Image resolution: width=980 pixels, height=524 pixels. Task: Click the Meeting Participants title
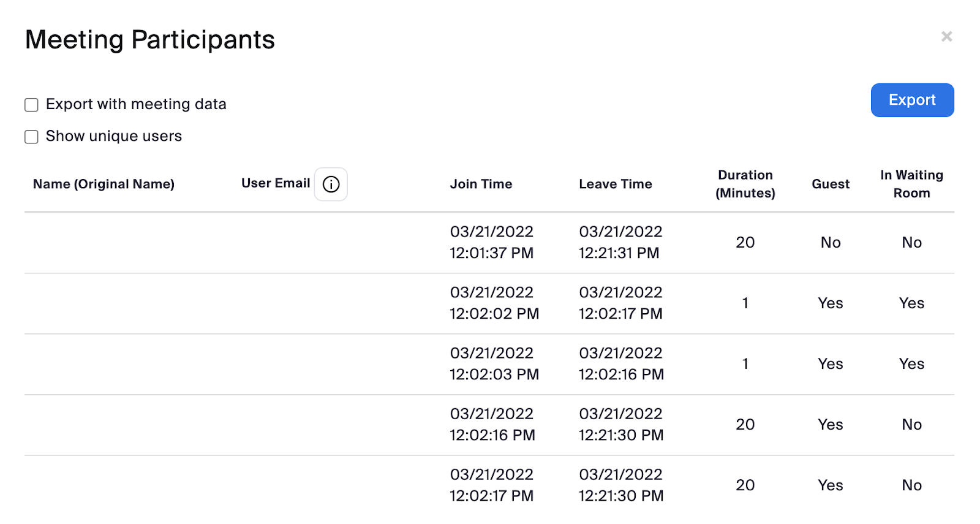point(150,40)
